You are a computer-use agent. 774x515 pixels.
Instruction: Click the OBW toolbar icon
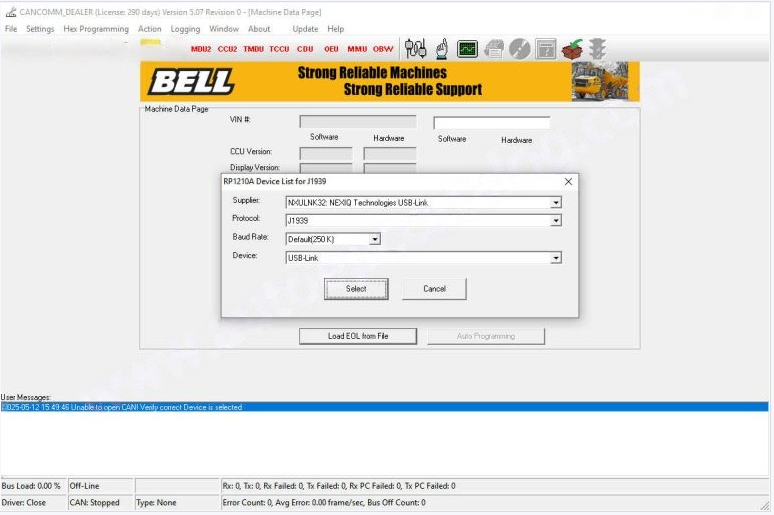[383, 49]
